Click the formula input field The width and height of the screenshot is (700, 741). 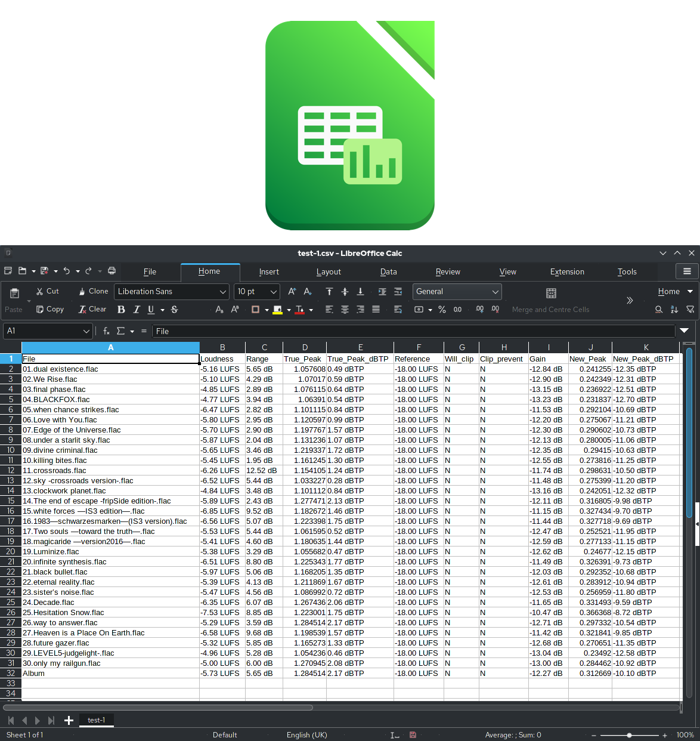pyautogui.click(x=413, y=331)
